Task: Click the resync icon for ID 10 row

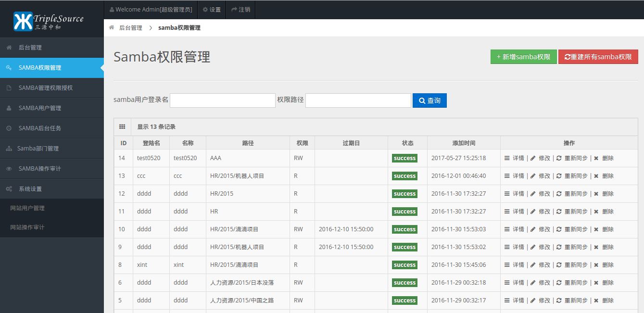Action: pos(559,229)
